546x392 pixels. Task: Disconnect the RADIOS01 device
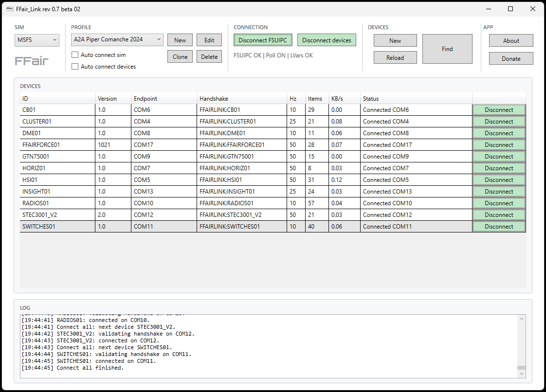click(x=499, y=203)
